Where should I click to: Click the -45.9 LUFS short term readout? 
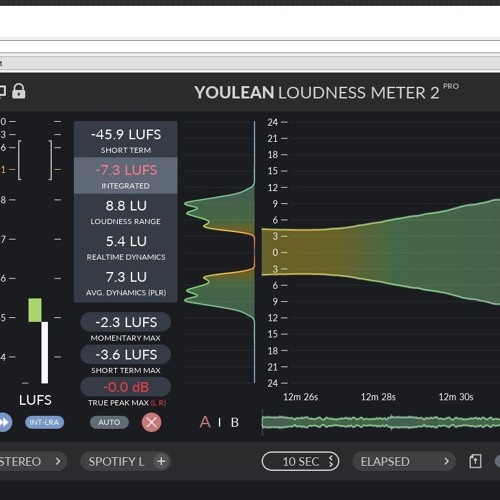(126, 139)
